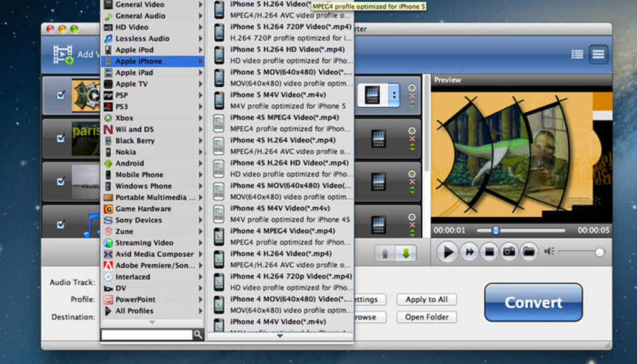
Task: Stop the preview playback
Action: click(489, 252)
